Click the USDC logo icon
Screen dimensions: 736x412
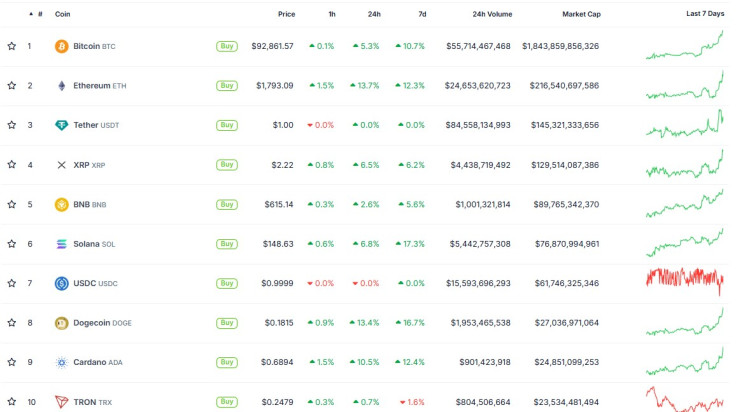[x=61, y=283]
